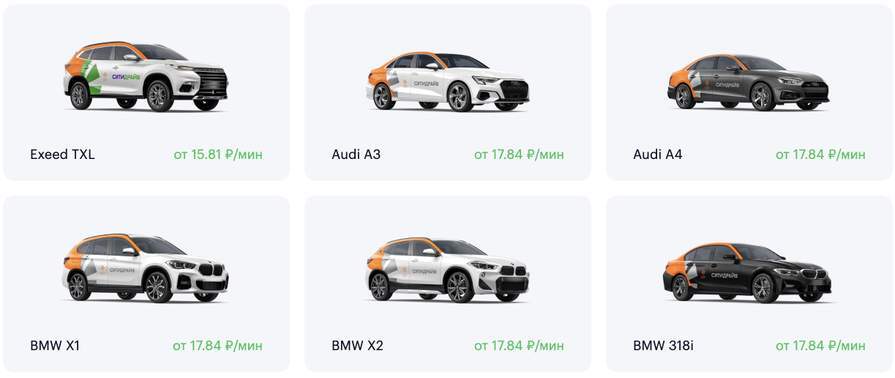Click the white BMW X1 photo
The height and width of the screenshot is (378, 895).
[146, 267]
